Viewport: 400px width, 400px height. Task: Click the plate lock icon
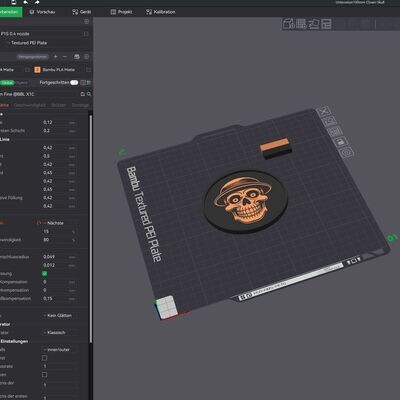pos(340,142)
